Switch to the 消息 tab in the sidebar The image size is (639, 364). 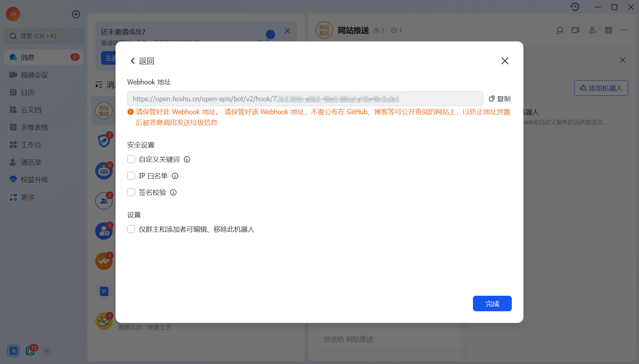tap(28, 57)
